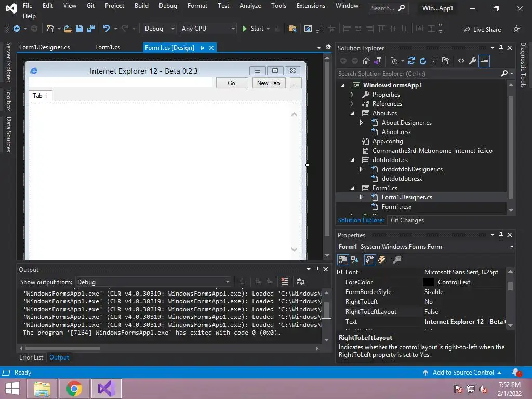Click the Property Pages wrench icon
This screenshot has height=399, width=532.
click(396, 260)
